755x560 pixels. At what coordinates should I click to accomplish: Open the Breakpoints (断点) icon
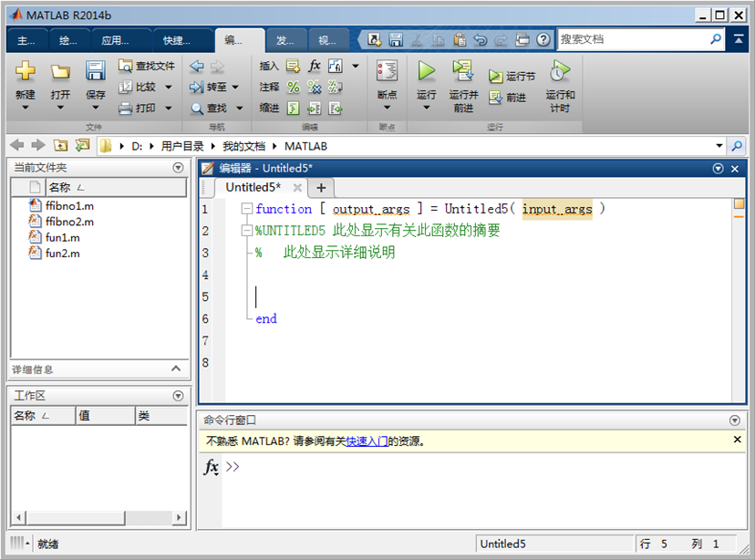(388, 71)
